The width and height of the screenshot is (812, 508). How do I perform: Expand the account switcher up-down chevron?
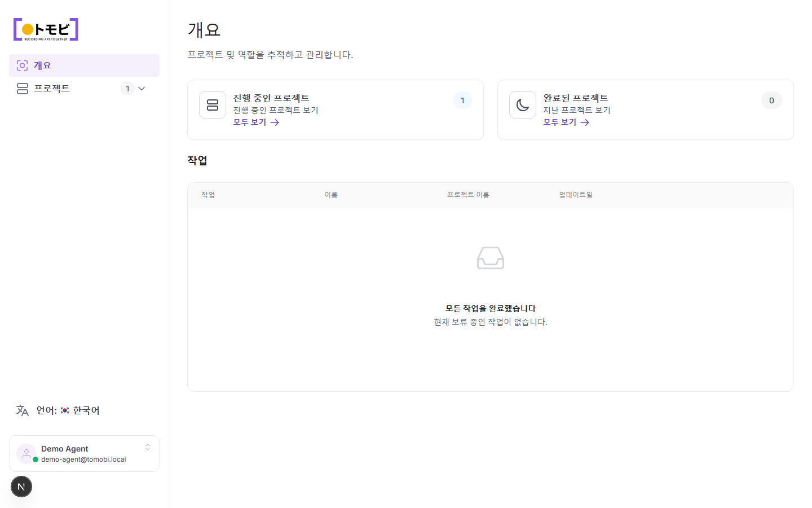pyautogui.click(x=148, y=447)
